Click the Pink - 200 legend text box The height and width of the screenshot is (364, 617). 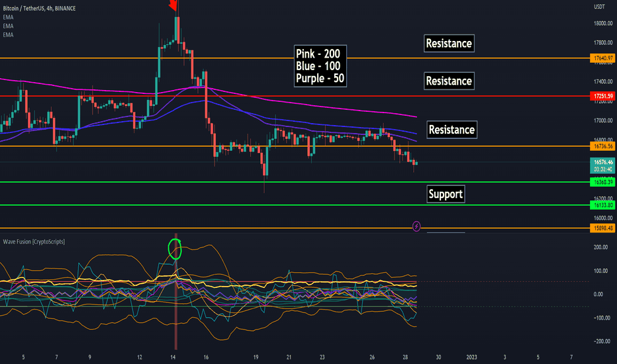coord(320,66)
